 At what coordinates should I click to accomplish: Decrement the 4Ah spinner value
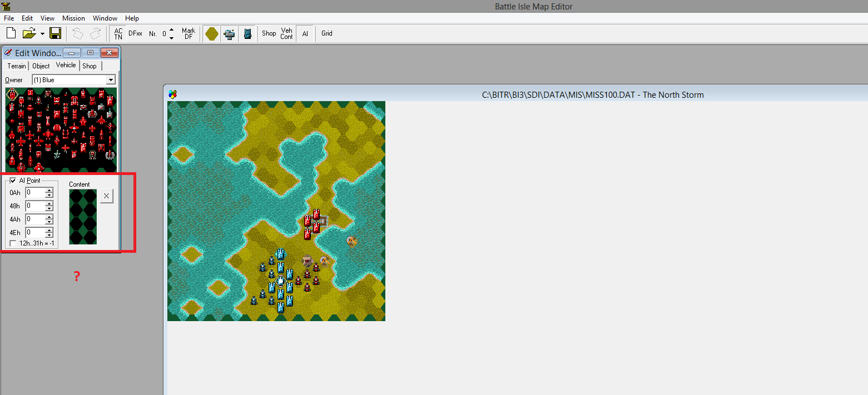pos(49,222)
